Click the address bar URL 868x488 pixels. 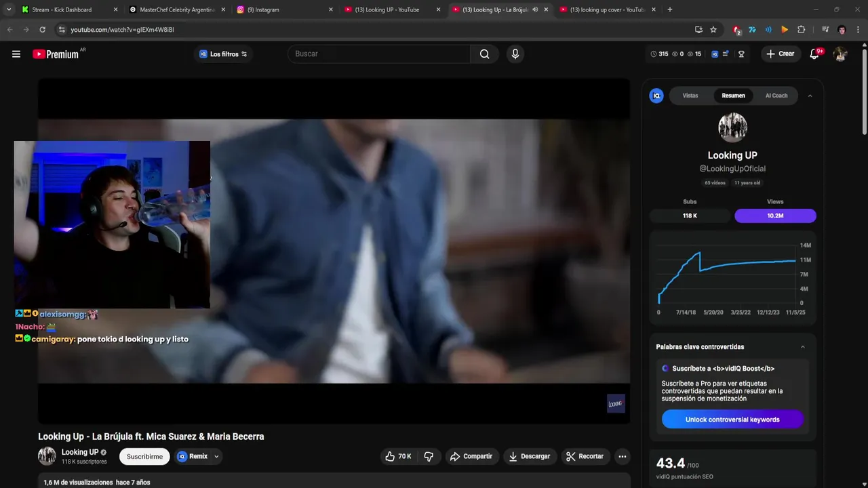[x=122, y=30]
